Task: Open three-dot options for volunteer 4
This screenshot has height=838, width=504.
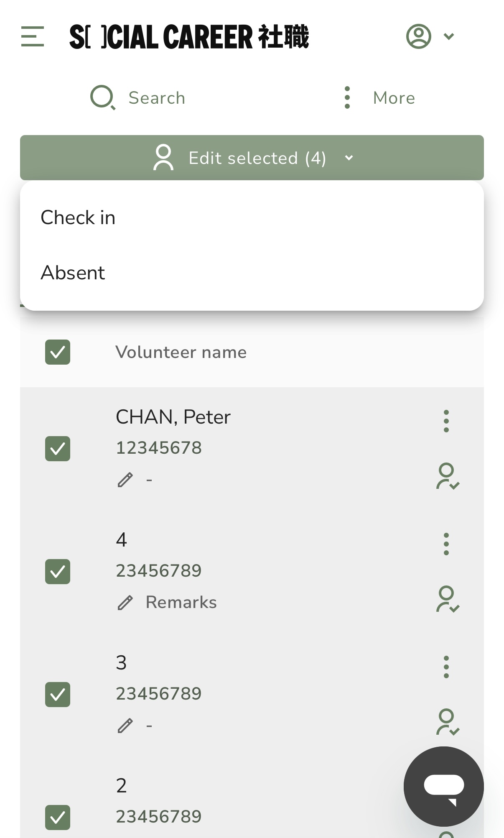Action: 446,544
